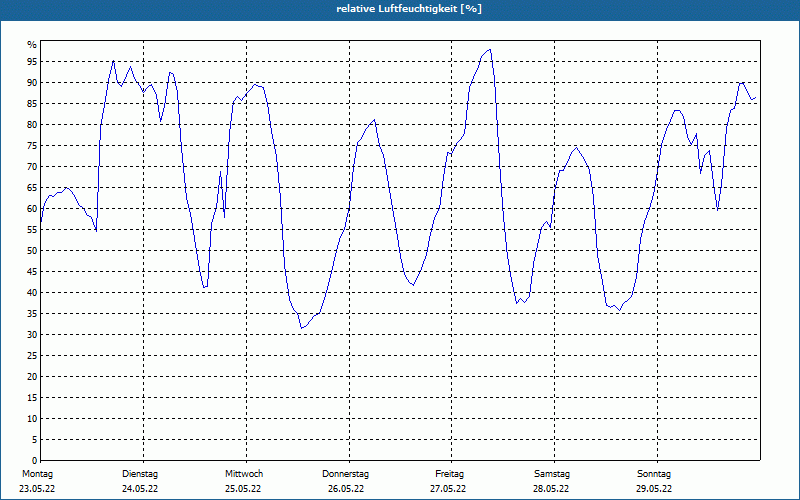Click the y-axis value '5'
Image resolution: width=800 pixels, height=500 pixels.
pos(35,440)
